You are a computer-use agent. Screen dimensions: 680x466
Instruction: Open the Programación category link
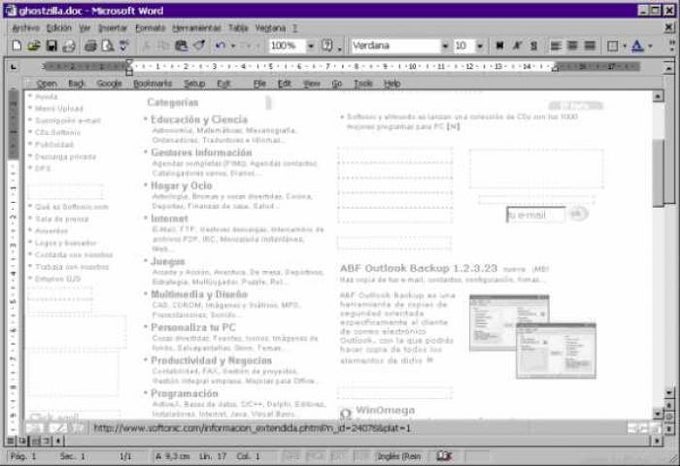click(x=184, y=394)
